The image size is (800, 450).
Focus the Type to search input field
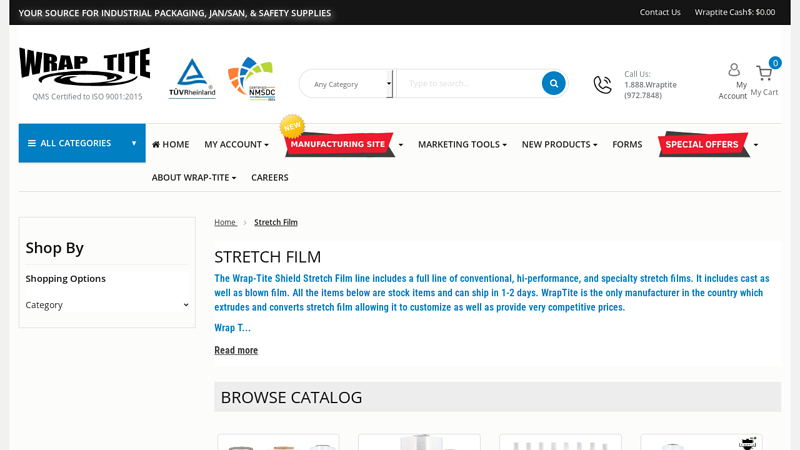click(469, 84)
